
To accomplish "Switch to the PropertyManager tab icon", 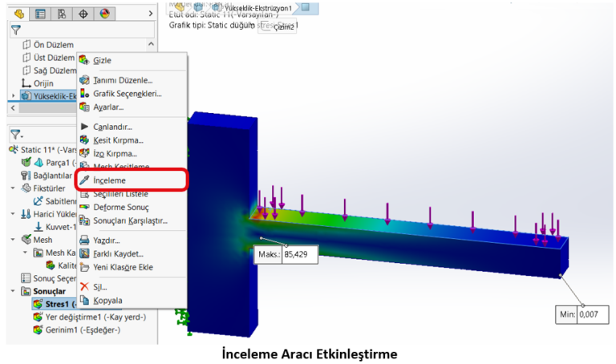I will point(40,14).
